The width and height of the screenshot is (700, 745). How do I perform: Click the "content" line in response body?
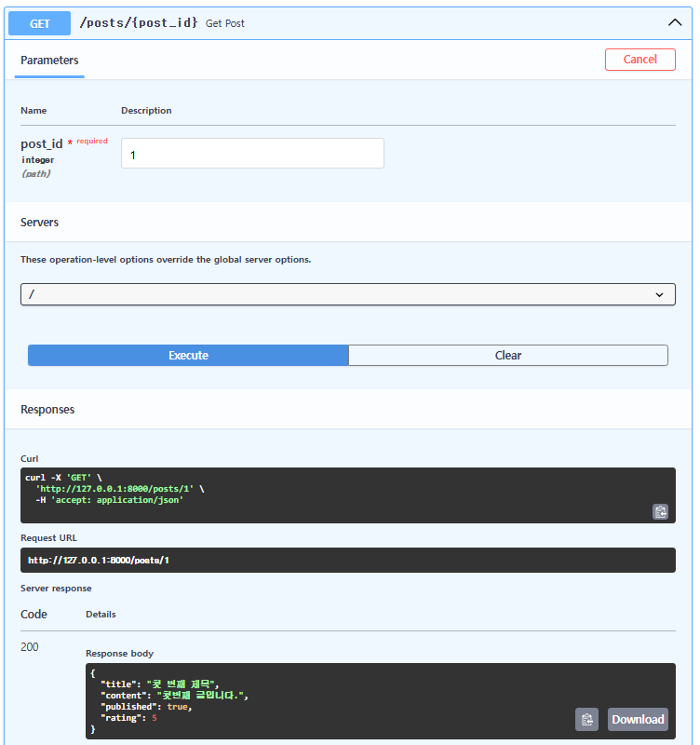(x=174, y=695)
